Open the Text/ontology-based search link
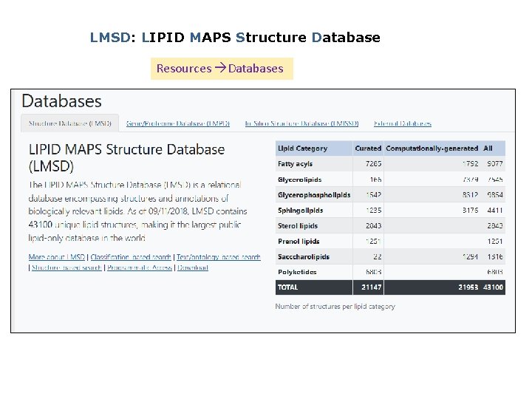This screenshot has width=532, height=399. (219, 257)
